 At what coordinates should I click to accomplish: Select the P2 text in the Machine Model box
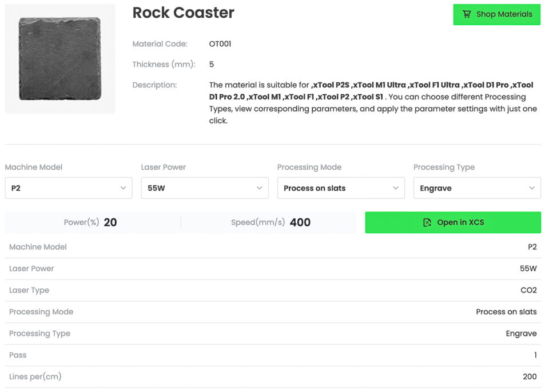[16, 188]
